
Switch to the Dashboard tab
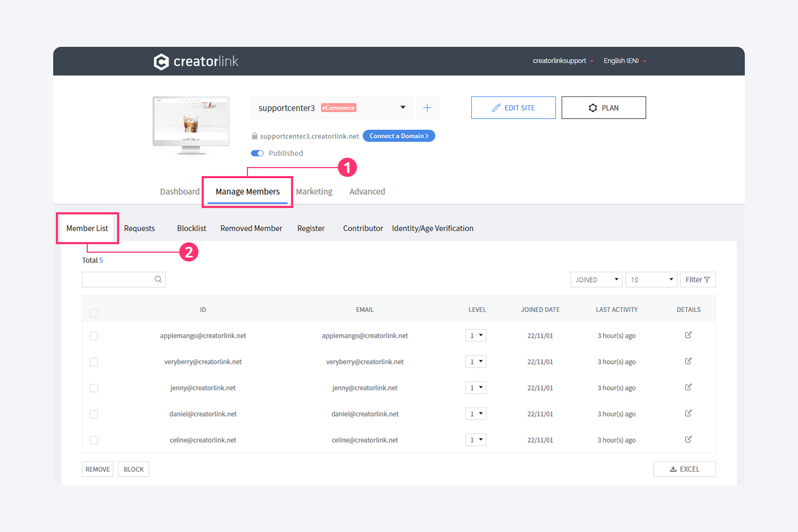click(180, 192)
